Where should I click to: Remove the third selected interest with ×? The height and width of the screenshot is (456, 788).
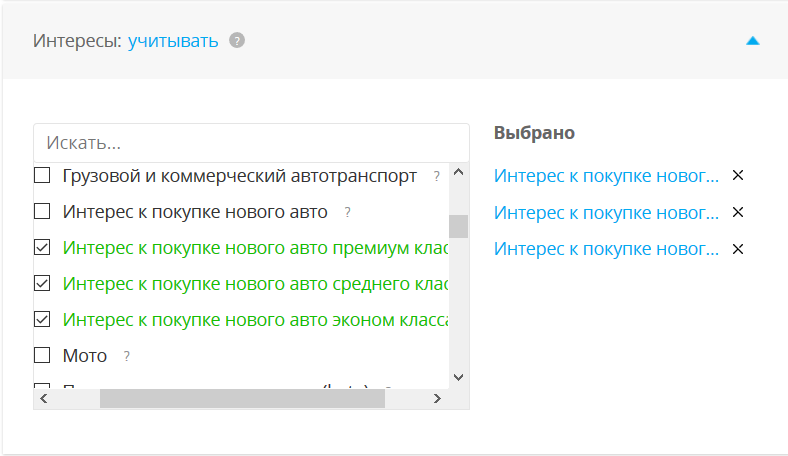pyautogui.click(x=738, y=248)
